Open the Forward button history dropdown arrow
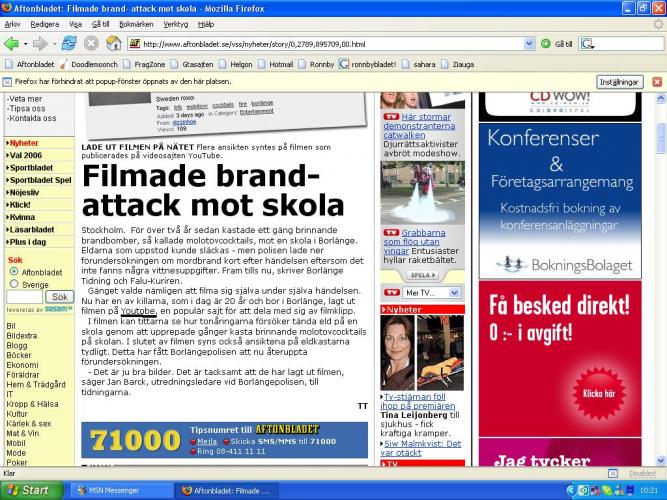The height and width of the screenshot is (500, 667). (54, 44)
